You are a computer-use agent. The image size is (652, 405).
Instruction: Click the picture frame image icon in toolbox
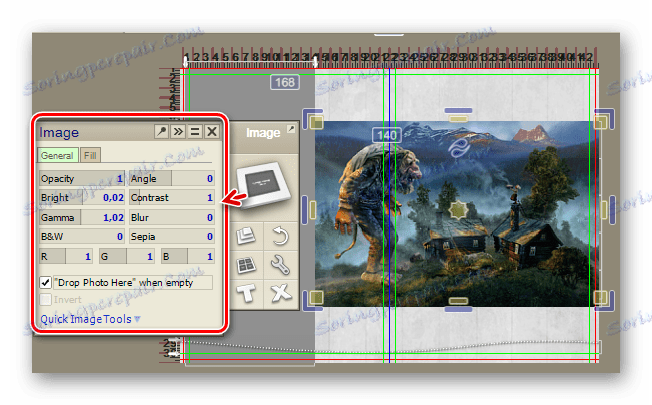point(263,185)
